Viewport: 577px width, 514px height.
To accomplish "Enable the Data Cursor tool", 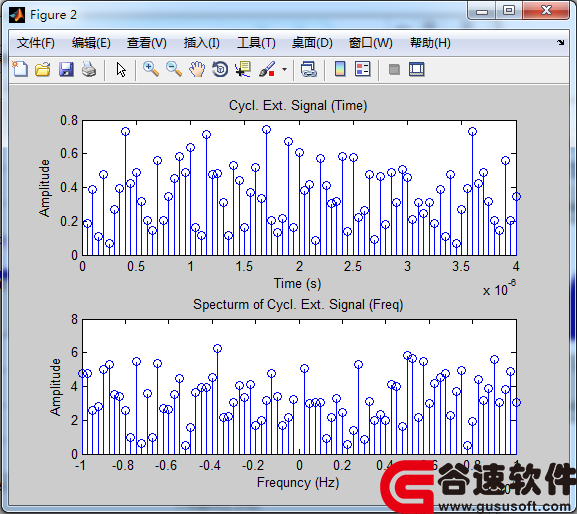I will [x=243, y=69].
